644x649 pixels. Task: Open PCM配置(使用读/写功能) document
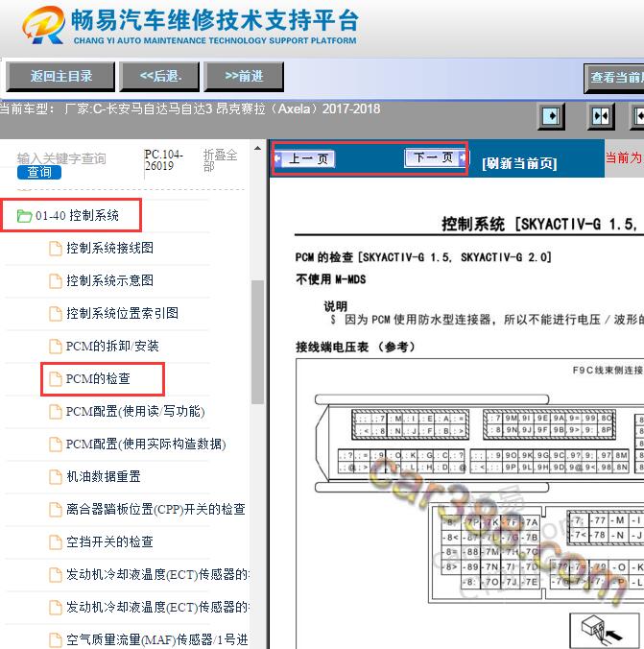(135, 412)
